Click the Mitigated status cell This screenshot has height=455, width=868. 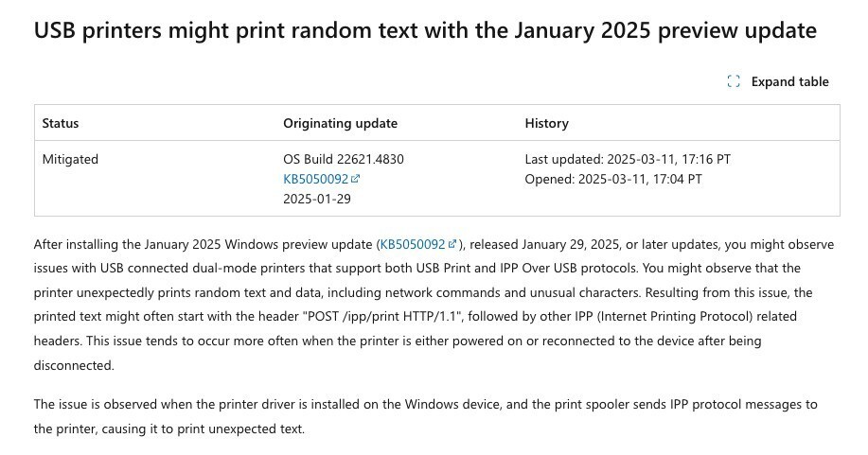(70, 159)
